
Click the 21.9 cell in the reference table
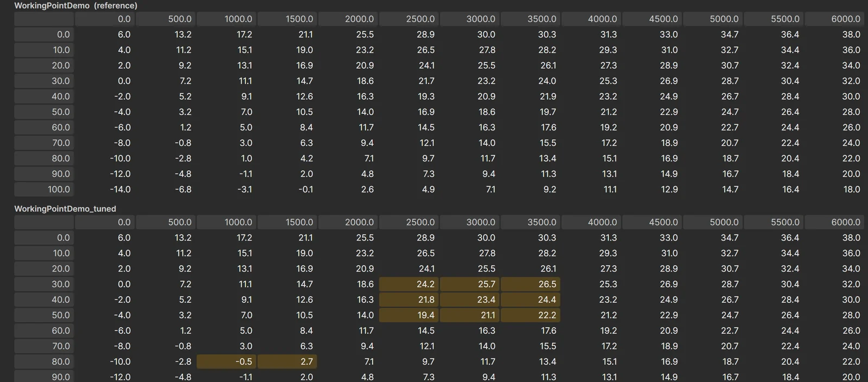click(x=531, y=96)
